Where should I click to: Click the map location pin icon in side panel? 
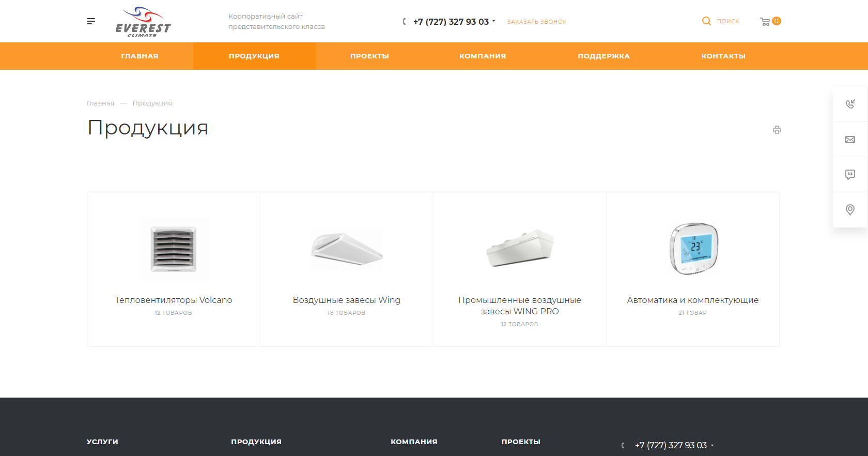click(x=850, y=210)
